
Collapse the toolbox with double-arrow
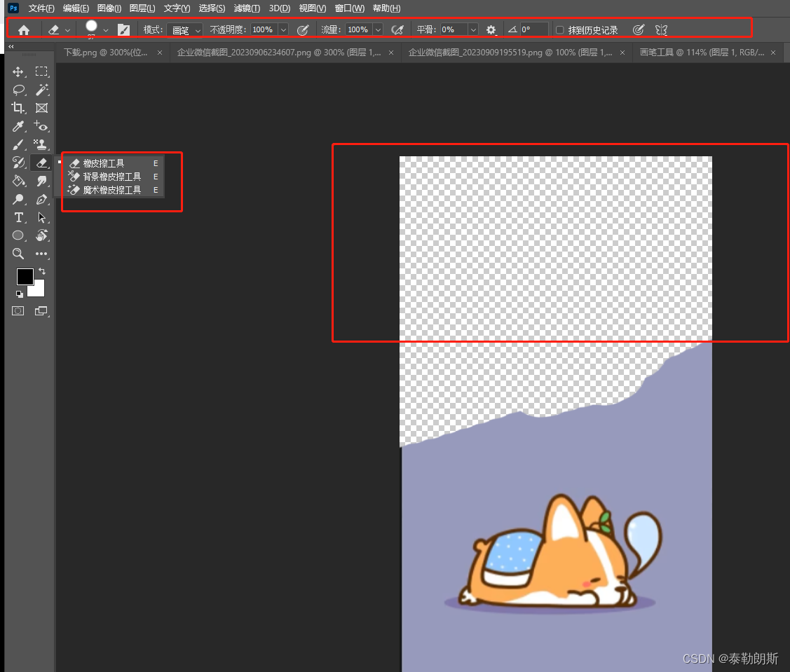coord(11,46)
